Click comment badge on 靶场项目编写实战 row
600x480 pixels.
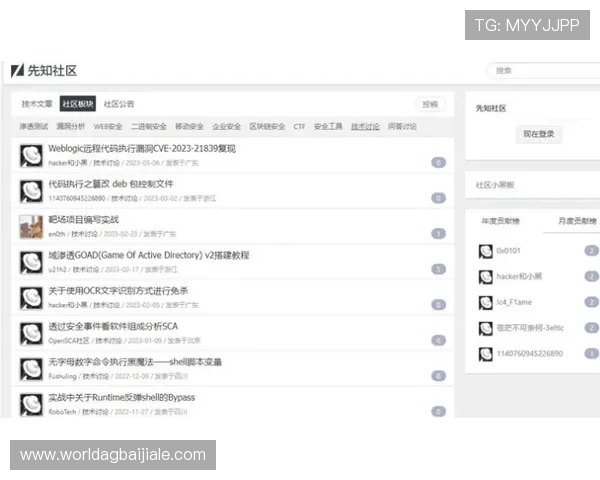tap(439, 234)
